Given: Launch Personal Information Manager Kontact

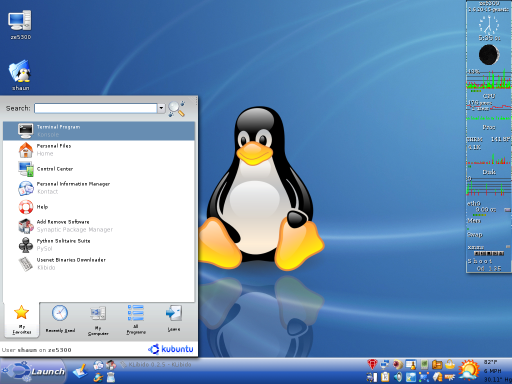Looking at the screenshot, I should (99, 188).
